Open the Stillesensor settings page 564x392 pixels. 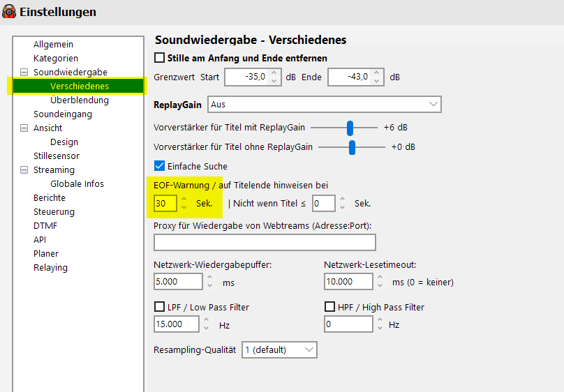[57, 156]
